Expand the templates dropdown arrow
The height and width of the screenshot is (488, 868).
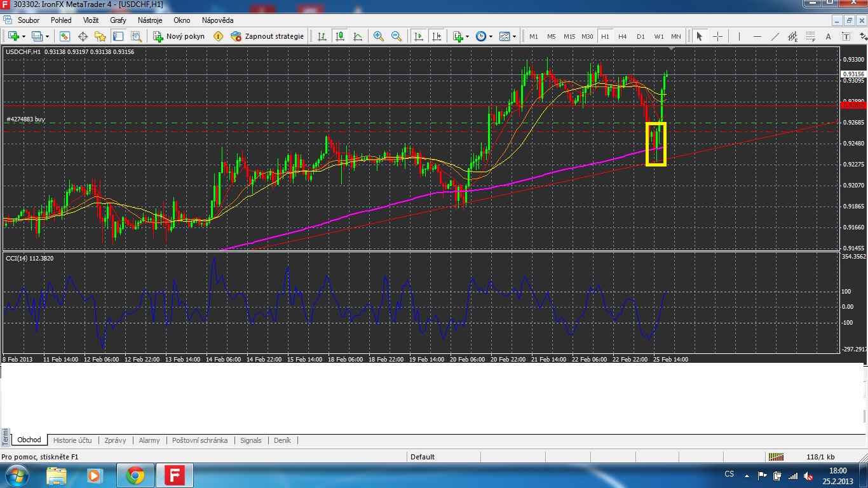click(515, 36)
